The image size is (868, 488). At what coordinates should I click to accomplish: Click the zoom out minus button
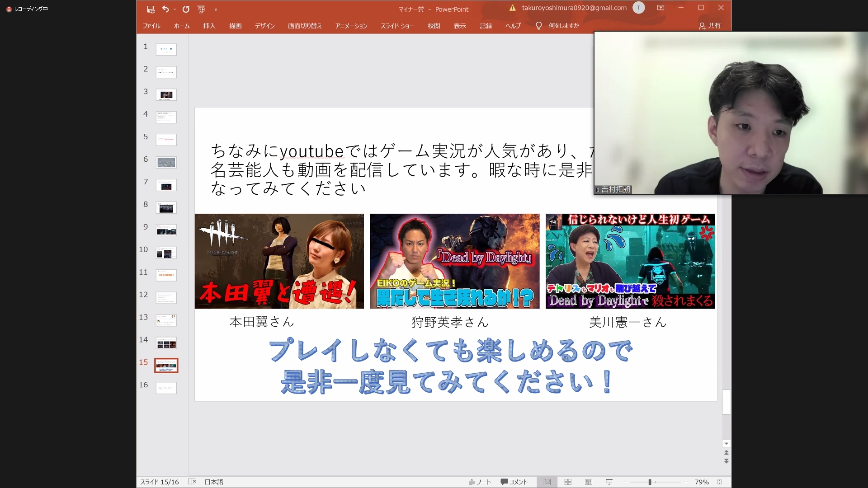(x=625, y=482)
